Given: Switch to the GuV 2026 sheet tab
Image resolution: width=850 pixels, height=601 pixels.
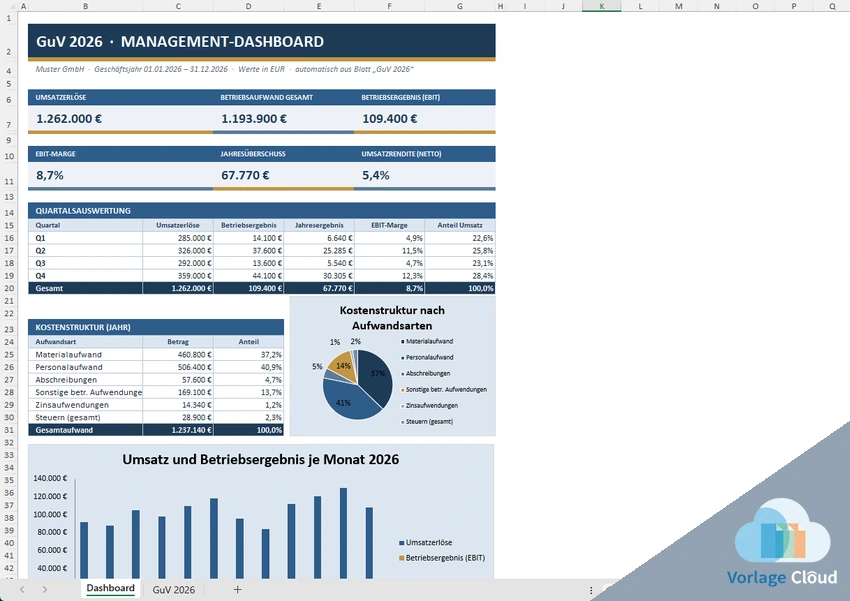Looking at the screenshot, I should (x=173, y=590).
